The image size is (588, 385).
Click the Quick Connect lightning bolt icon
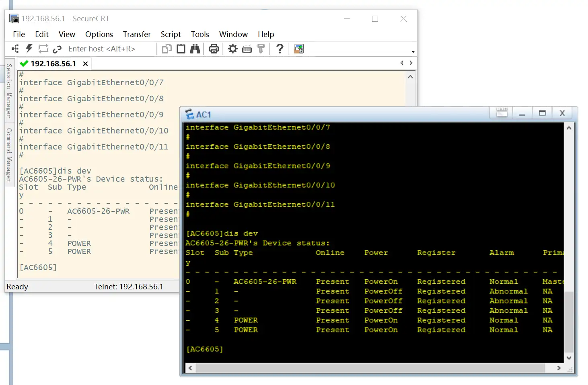click(x=29, y=49)
